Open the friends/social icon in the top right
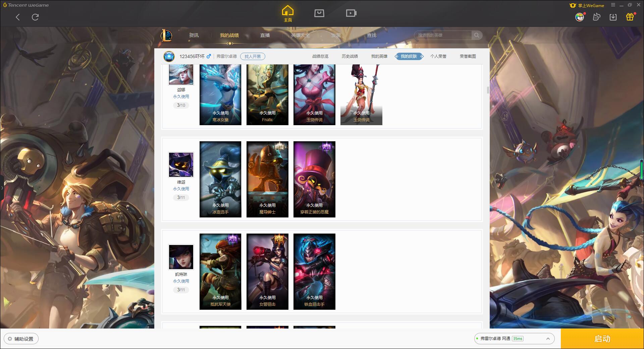This screenshot has width=644, height=349. tap(596, 17)
